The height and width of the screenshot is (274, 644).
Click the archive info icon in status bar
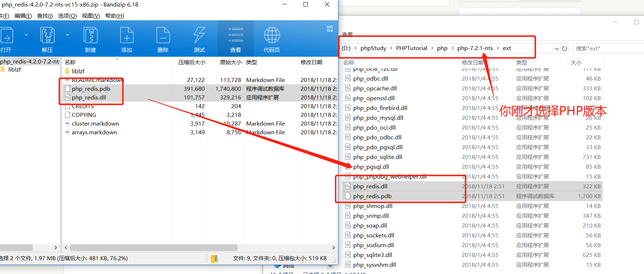pyautogui.click(x=215, y=258)
